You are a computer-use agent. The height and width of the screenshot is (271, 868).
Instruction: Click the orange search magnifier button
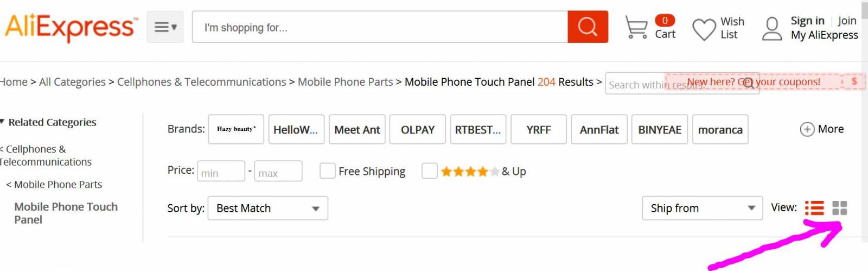(x=588, y=27)
